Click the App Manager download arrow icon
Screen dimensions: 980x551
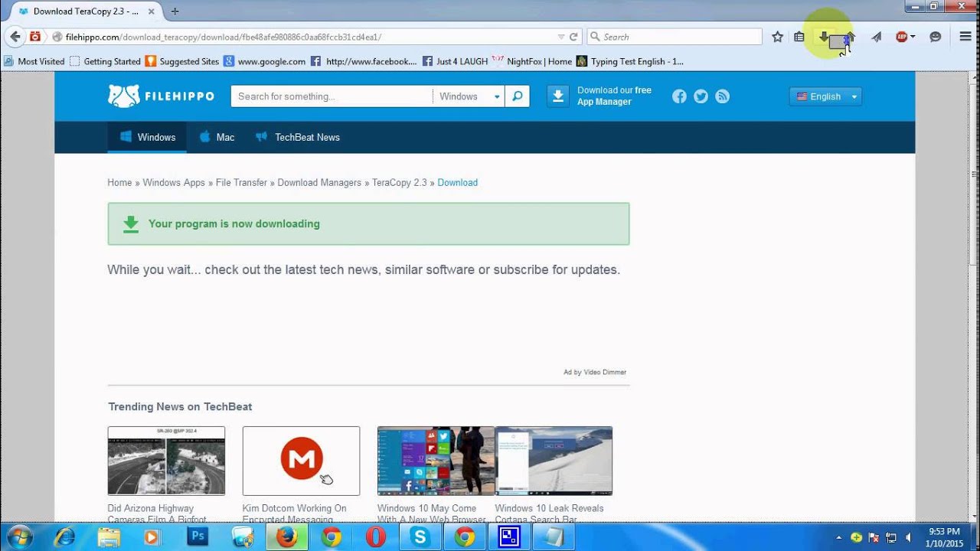click(x=558, y=96)
